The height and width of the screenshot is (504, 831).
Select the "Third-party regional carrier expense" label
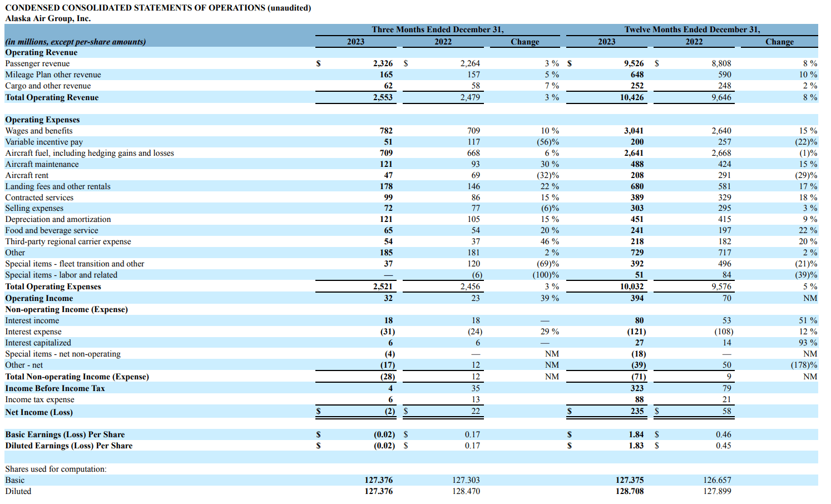click(x=68, y=241)
